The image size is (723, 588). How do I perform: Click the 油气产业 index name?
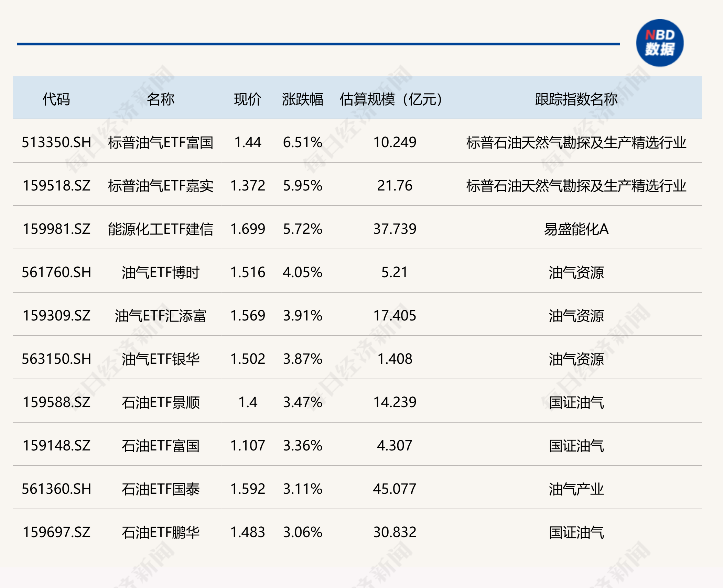576,489
